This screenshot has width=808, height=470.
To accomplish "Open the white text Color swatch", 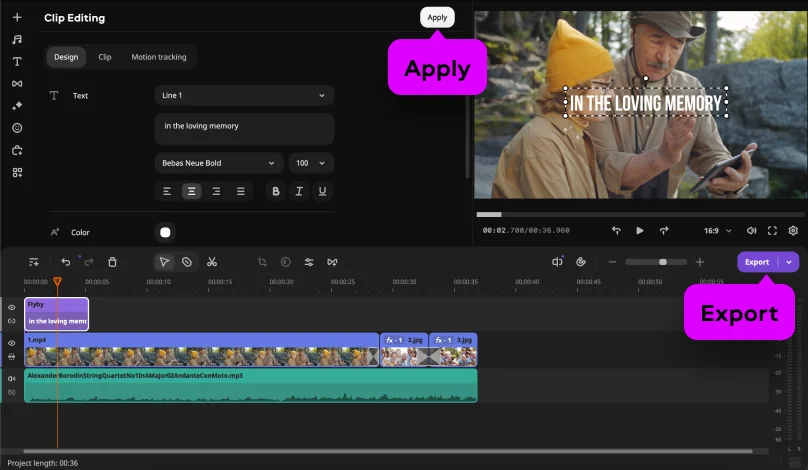I will [x=165, y=232].
